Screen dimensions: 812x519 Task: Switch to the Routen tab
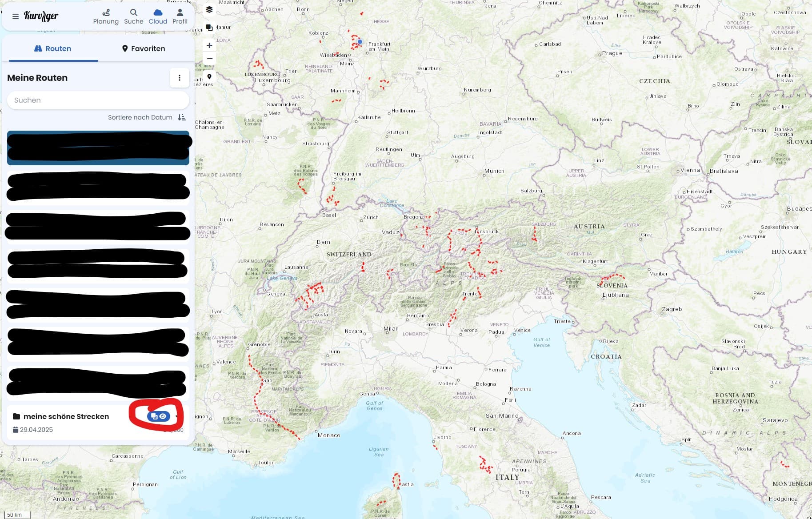pos(53,48)
